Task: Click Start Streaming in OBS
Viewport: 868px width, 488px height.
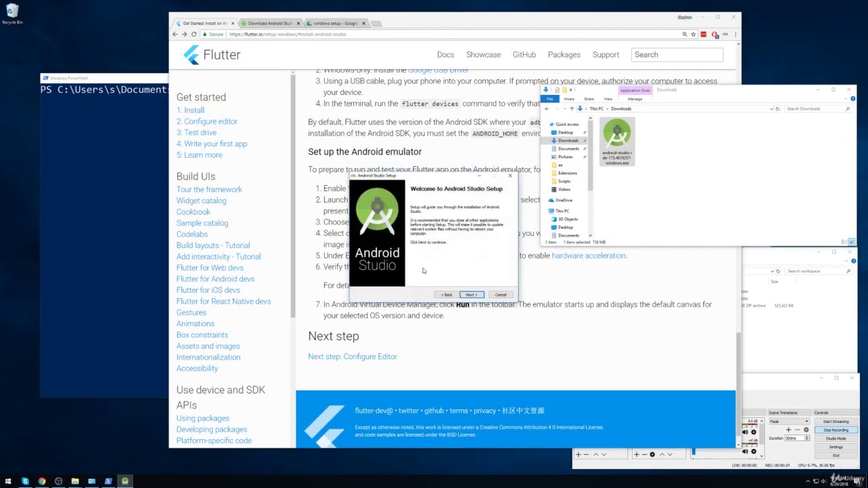Action: tap(835, 422)
